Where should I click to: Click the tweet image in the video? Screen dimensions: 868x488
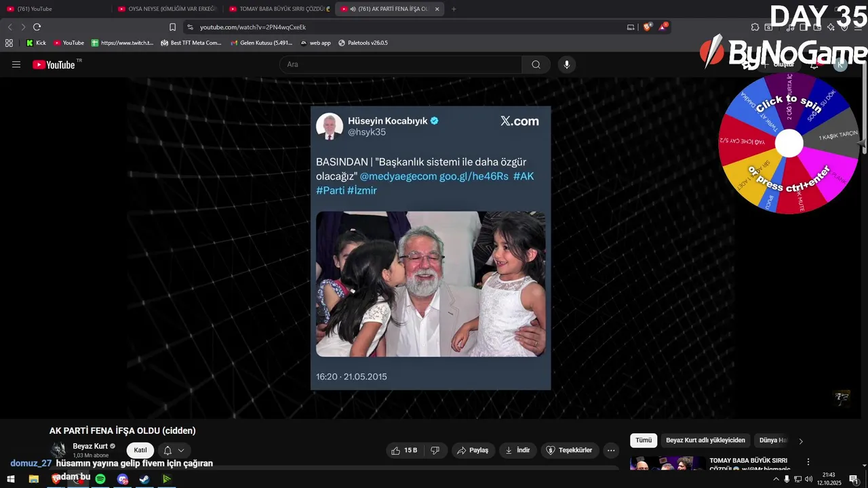point(430,284)
